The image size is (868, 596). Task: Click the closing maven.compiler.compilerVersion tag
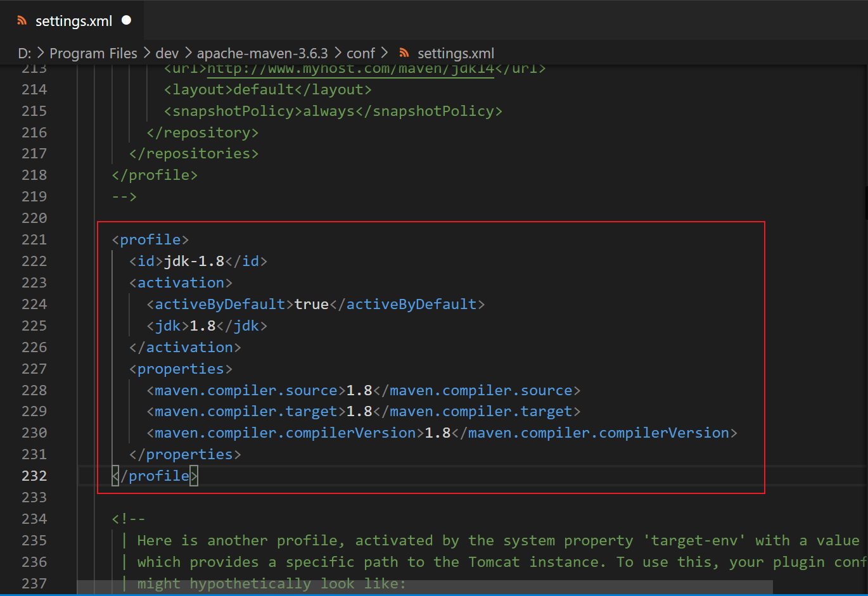tap(594, 433)
